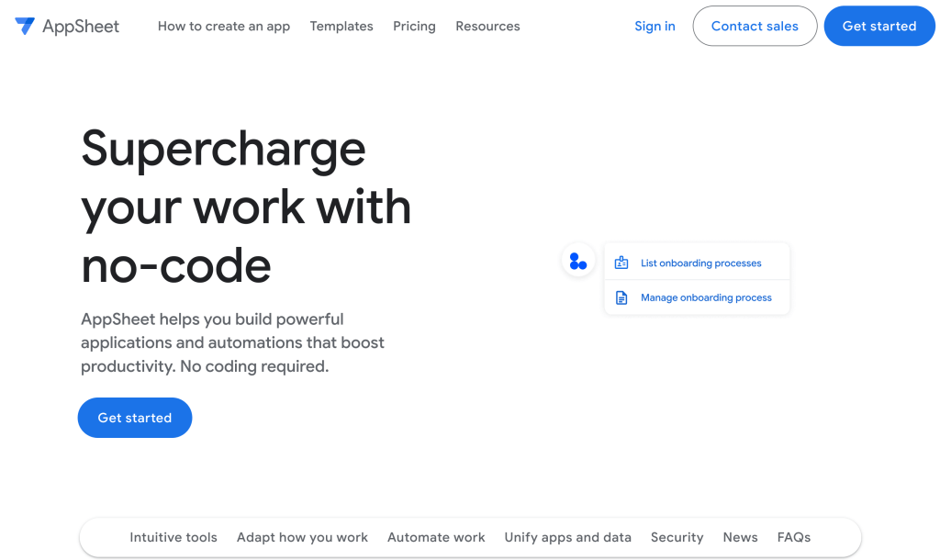Screen dimensions: 940x560
Task: Contact sales via the outlined button
Action: (x=755, y=26)
